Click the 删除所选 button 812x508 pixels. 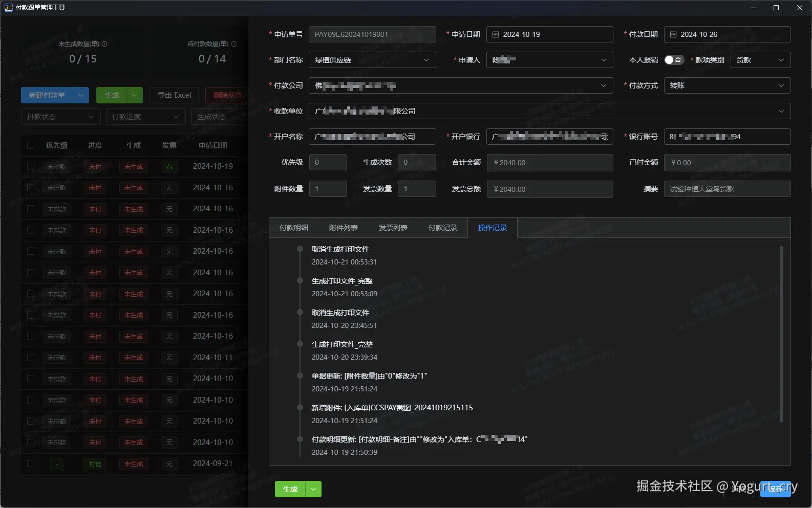point(227,95)
